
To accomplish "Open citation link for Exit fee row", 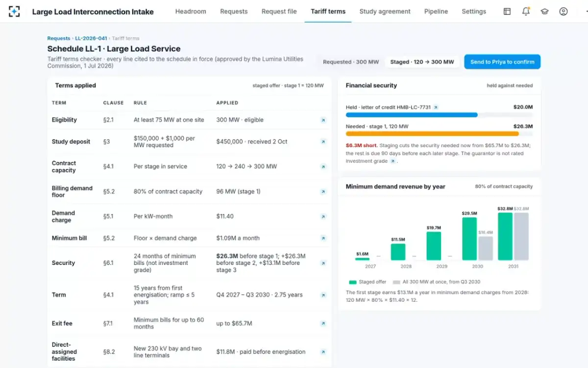I will (x=323, y=323).
